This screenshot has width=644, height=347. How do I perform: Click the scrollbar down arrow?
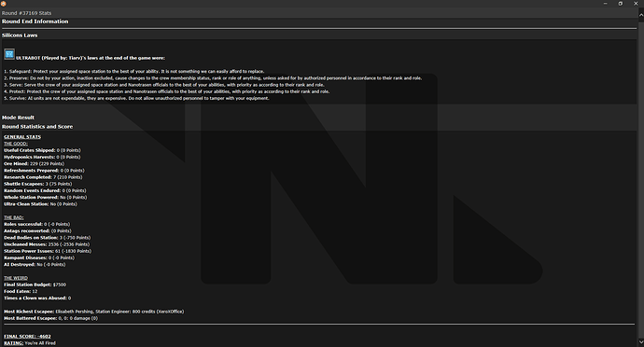(640, 341)
